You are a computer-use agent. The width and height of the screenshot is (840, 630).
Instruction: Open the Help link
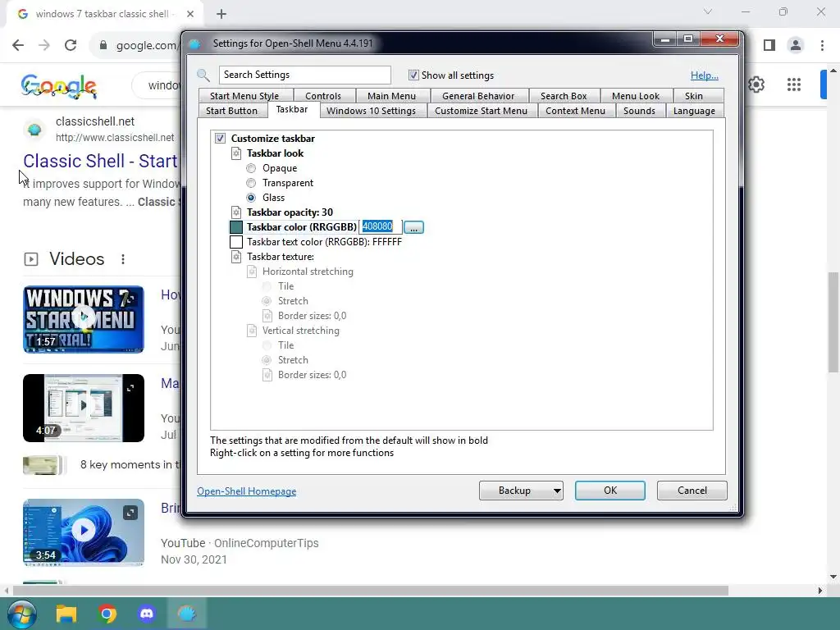[705, 75]
